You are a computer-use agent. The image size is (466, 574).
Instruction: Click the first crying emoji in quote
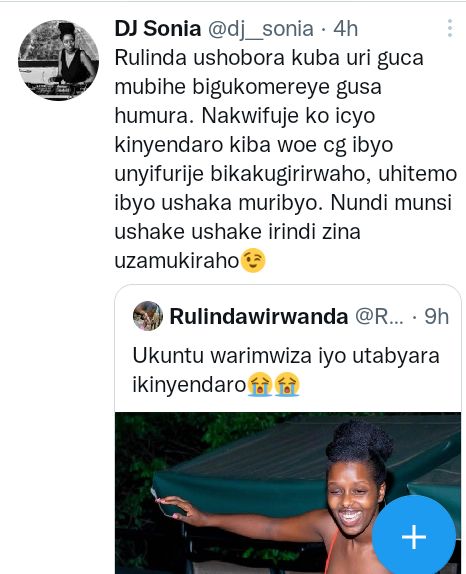coord(260,384)
